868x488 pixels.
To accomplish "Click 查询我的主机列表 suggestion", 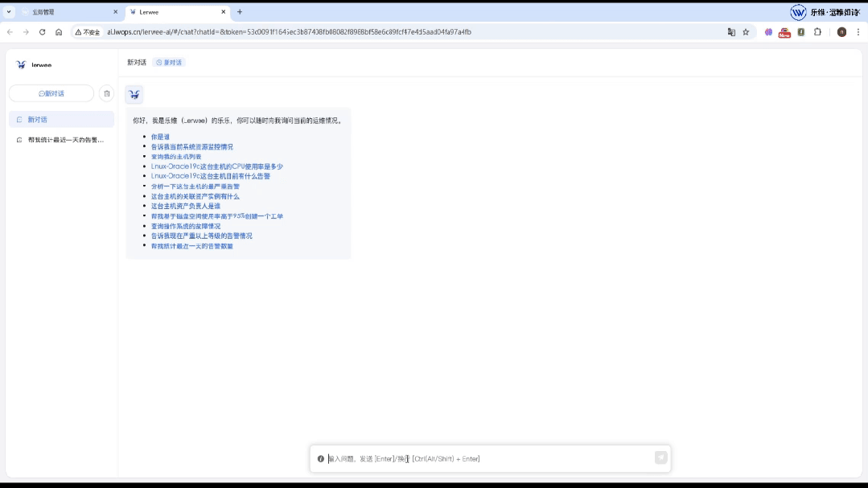I will [x=176, y=157].
